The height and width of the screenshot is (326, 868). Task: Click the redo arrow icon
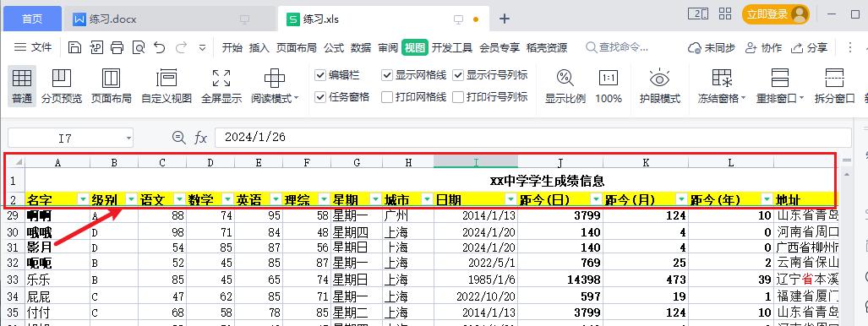181,47
